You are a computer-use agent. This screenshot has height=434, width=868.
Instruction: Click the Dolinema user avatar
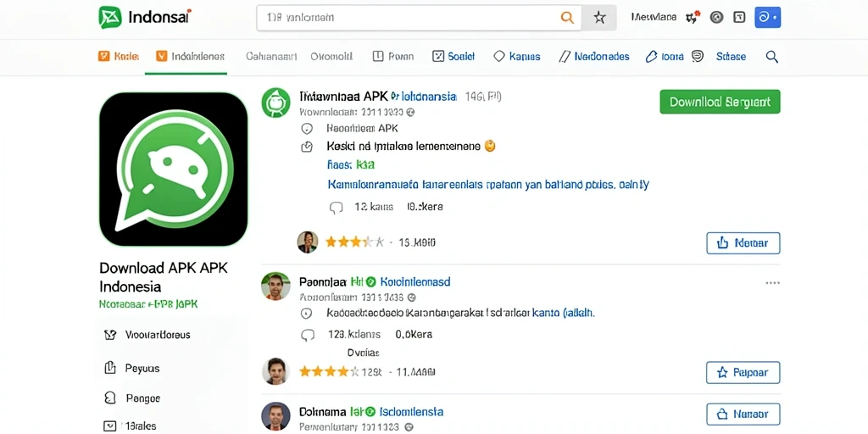click(275, 415)
